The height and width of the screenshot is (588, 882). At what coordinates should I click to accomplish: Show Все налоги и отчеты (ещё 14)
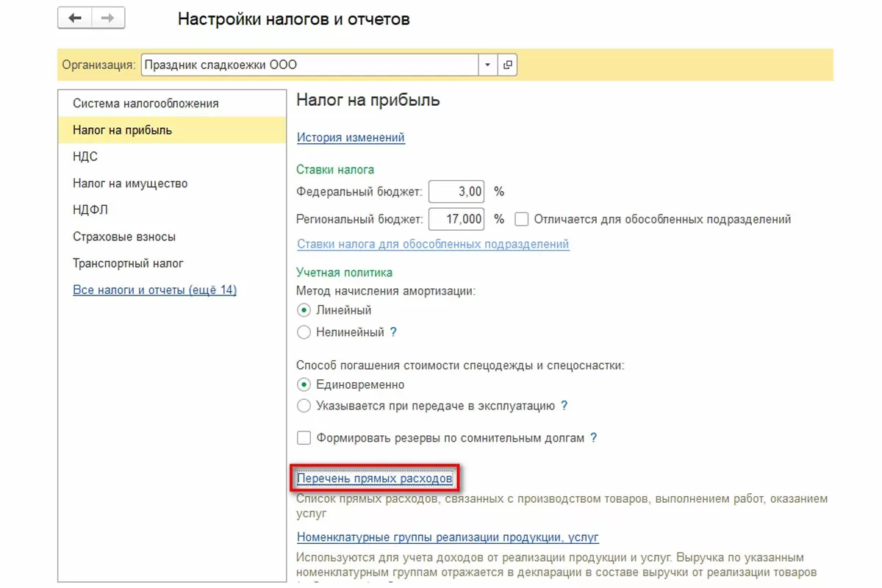[154, 290]
